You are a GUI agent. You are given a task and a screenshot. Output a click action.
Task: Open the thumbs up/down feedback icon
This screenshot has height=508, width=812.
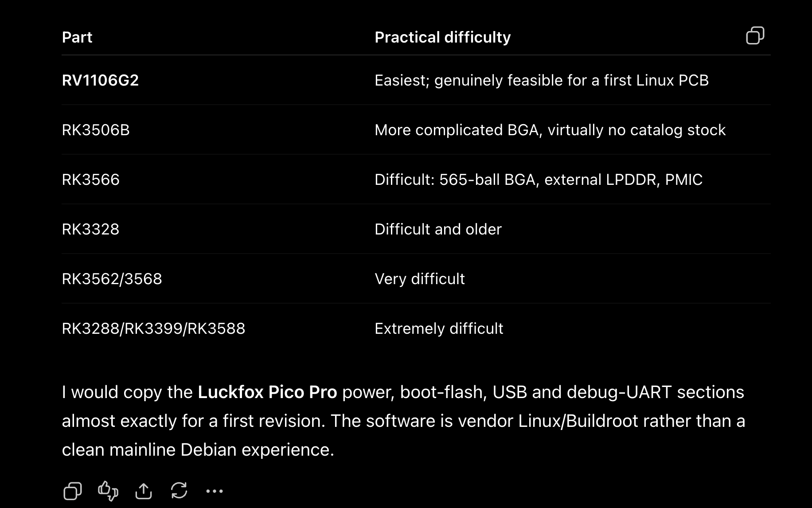coord(108,491)
